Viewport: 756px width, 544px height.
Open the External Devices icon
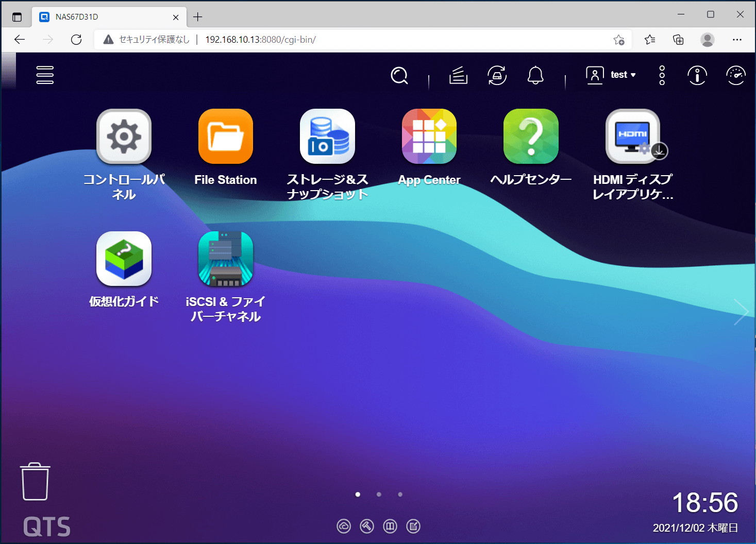497,75
